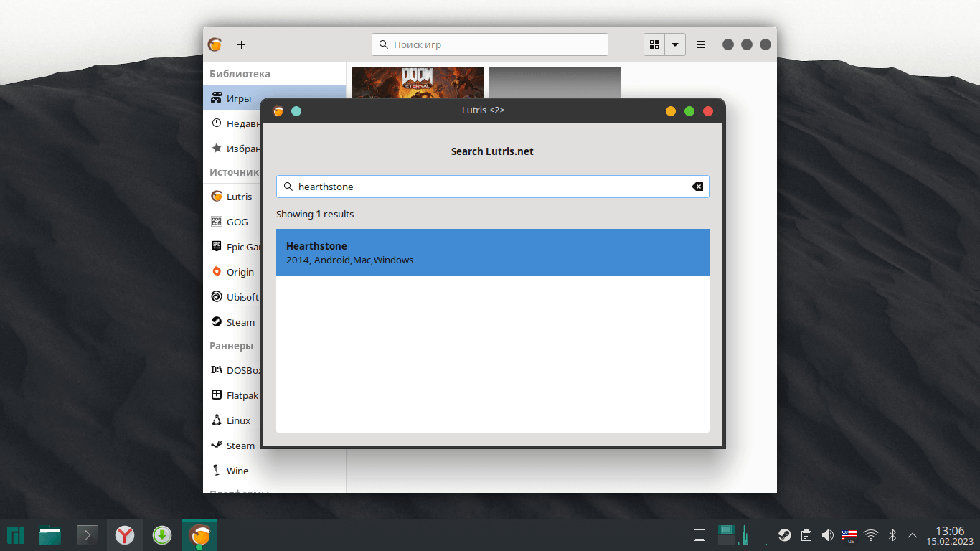980x551 pixels.
Task: Click the Lutris logo in main window header
Action: tap(215, 44)
